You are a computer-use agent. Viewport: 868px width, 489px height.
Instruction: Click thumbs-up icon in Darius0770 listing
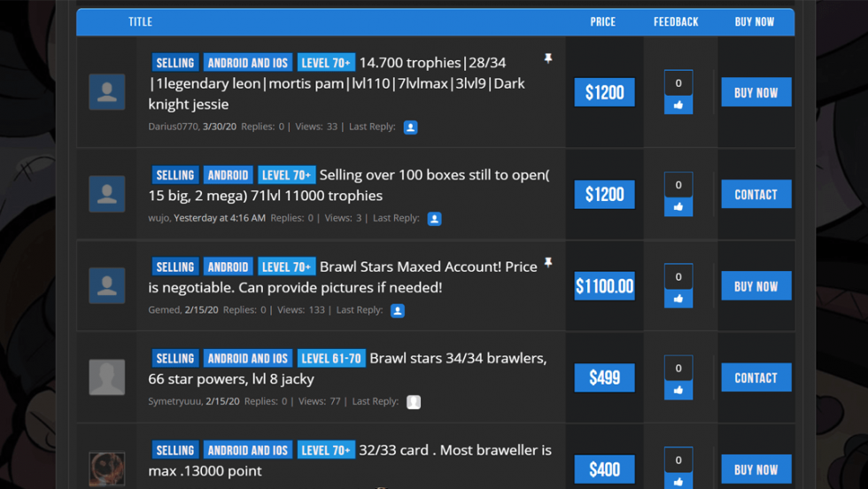tap(678, 105)
